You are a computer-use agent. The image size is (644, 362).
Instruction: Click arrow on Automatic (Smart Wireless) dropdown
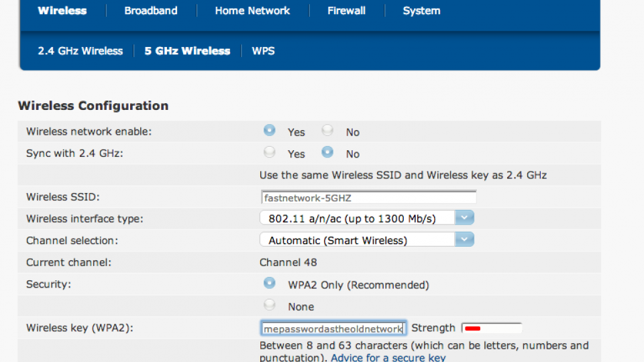click(x=464, y=240)
